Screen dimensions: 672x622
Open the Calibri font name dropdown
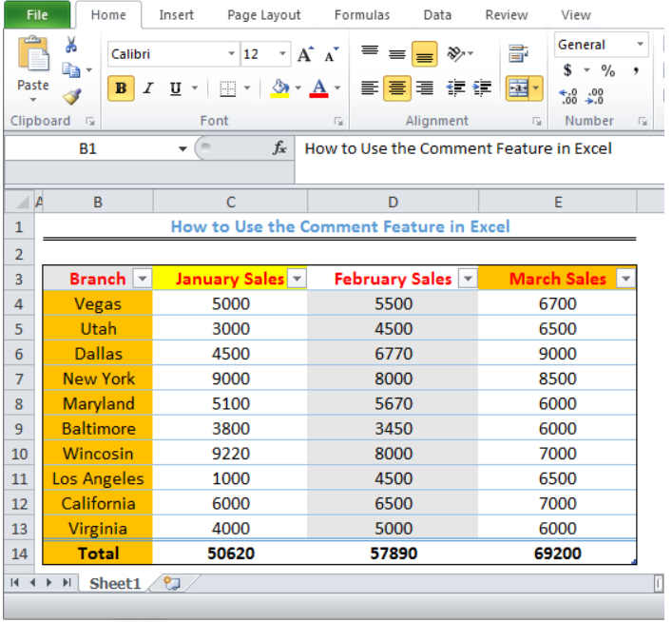pyautogui.click(x=231, y=54)
